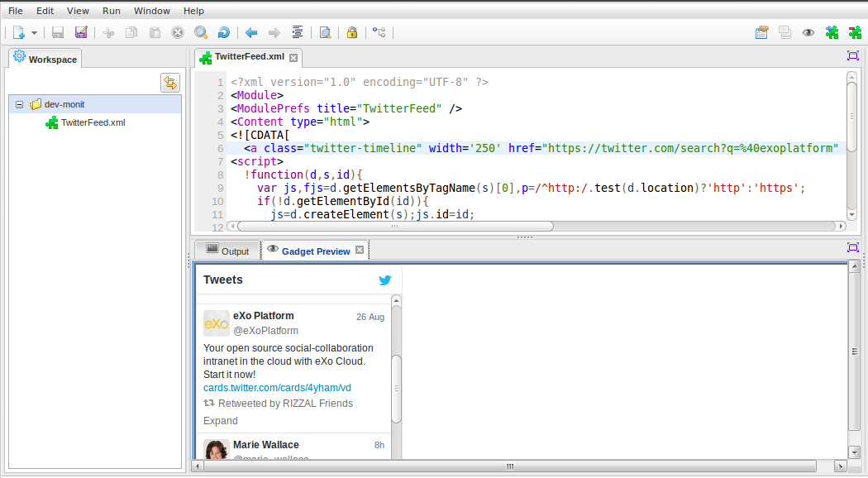Open the Help menu

[193, 11]
